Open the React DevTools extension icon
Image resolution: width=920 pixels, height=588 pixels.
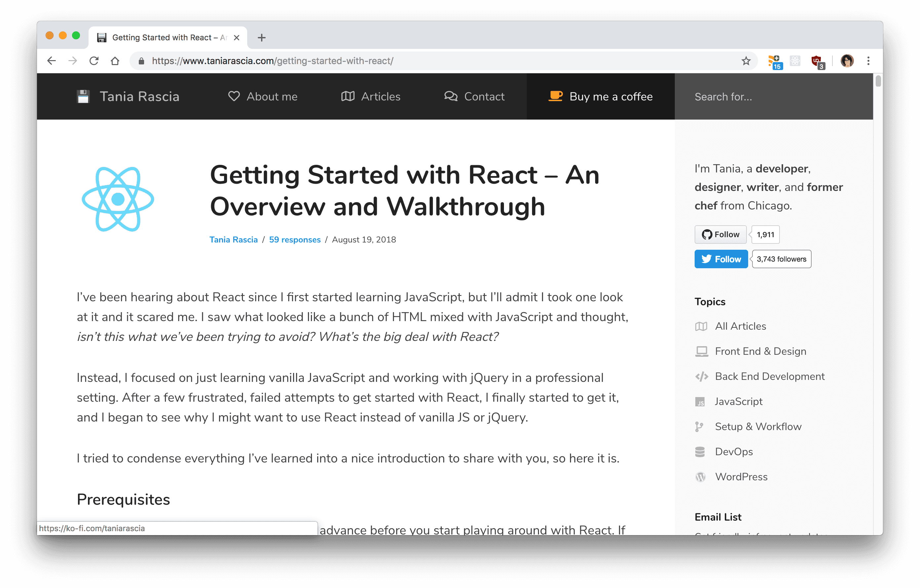(x=795, y=61)
